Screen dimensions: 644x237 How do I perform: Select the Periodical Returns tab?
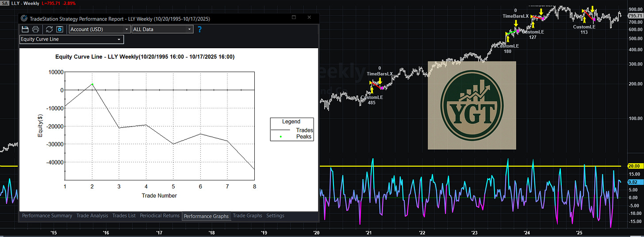point(160,216)
